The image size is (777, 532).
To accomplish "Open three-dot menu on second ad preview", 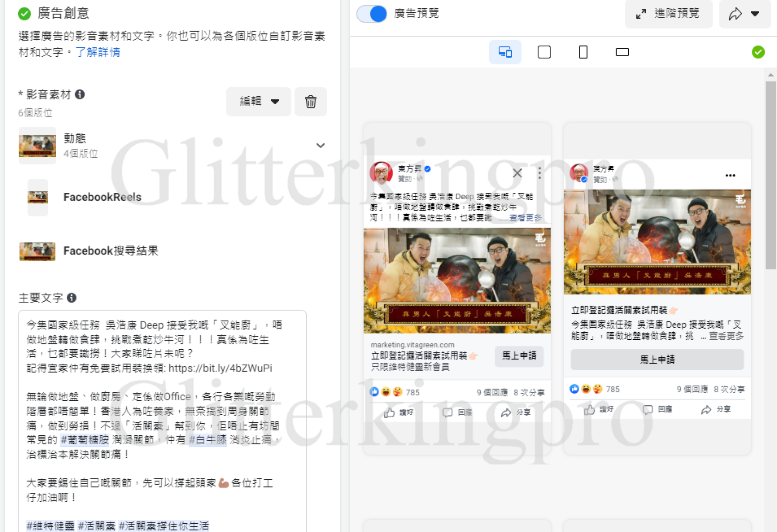I will pos(730,175).
